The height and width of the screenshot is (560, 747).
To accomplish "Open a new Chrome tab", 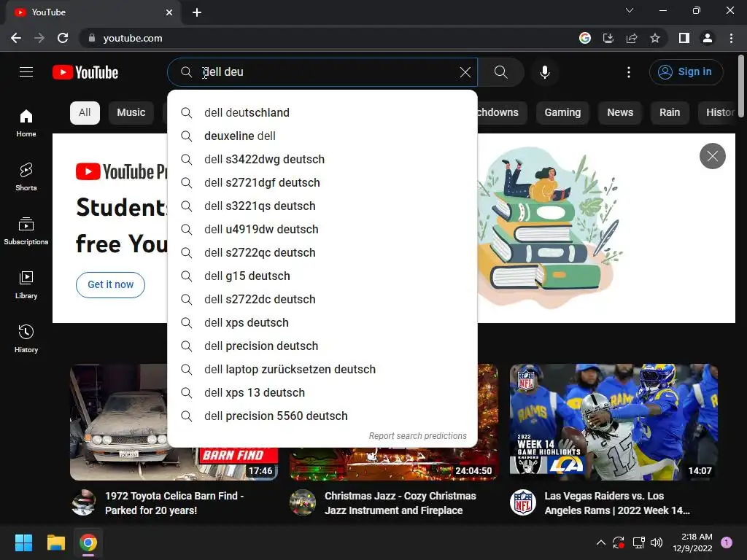I will click(x=197, y=12).
